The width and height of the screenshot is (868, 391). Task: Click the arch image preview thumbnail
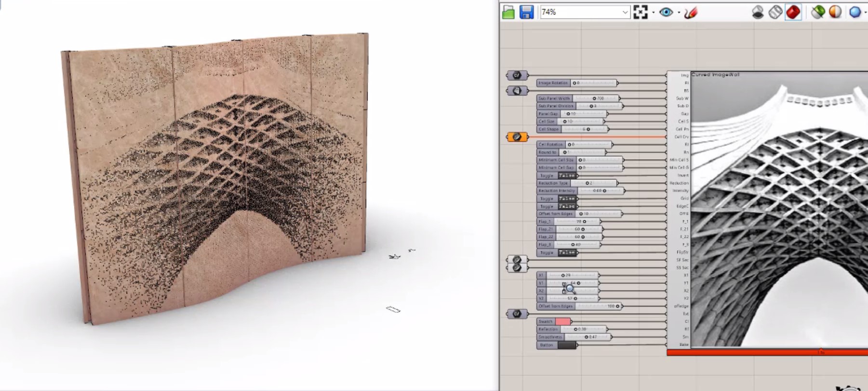point(779,212)
